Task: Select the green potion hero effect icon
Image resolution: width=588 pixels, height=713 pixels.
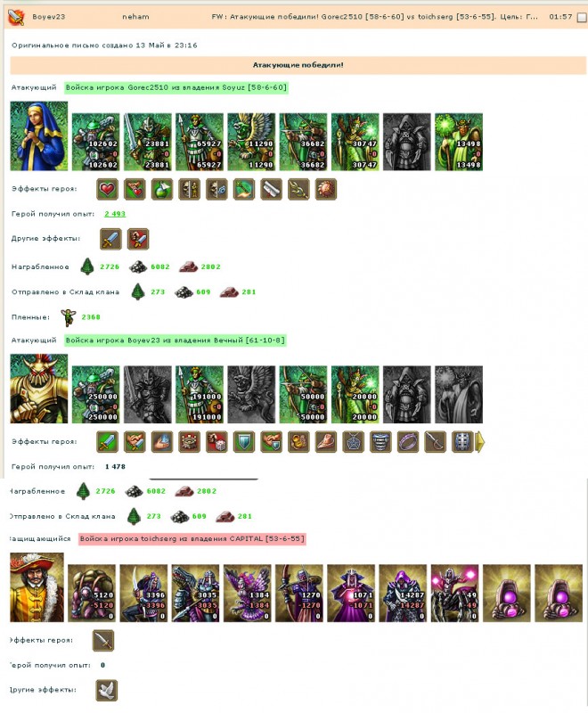Action: point(162,189)
